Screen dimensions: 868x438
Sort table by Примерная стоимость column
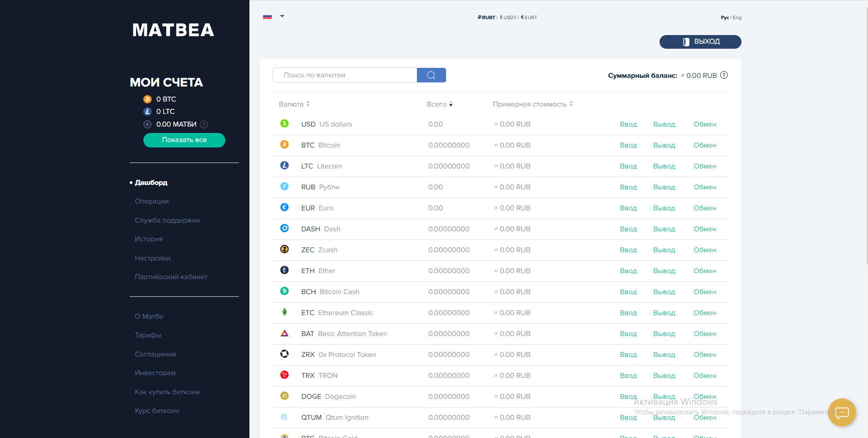[x=533, y=104]
